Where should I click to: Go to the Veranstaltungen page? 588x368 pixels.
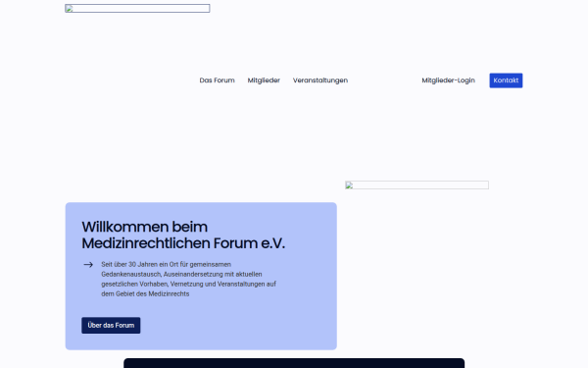[320, 80]
